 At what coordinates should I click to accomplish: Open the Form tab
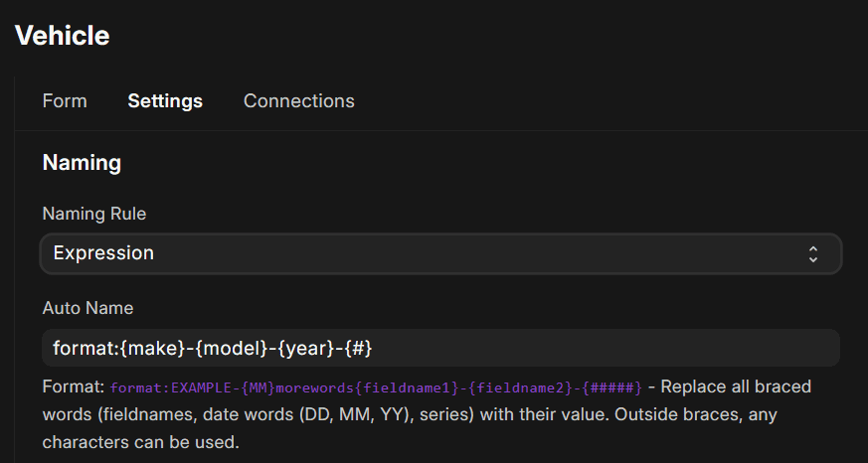pyautogui.click(x=65, y=101)
